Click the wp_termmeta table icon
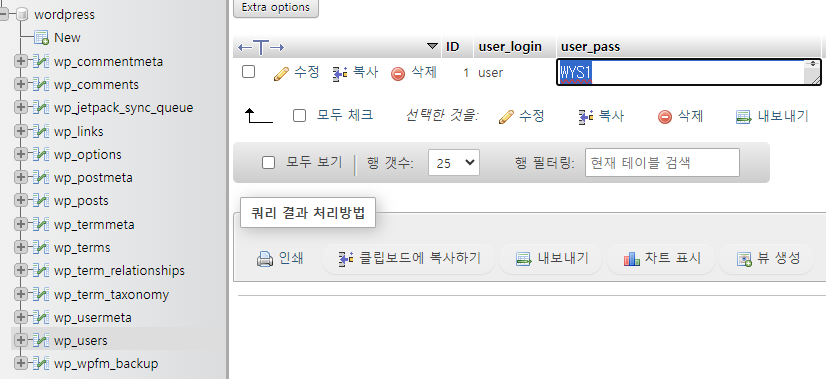 pyautogui.click(x=41, y=225)
